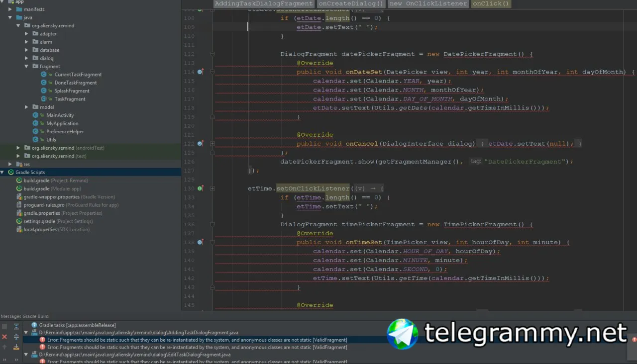Click the export/download icon in Messages panel
This screenshot has width=637, height=364.
16,347
